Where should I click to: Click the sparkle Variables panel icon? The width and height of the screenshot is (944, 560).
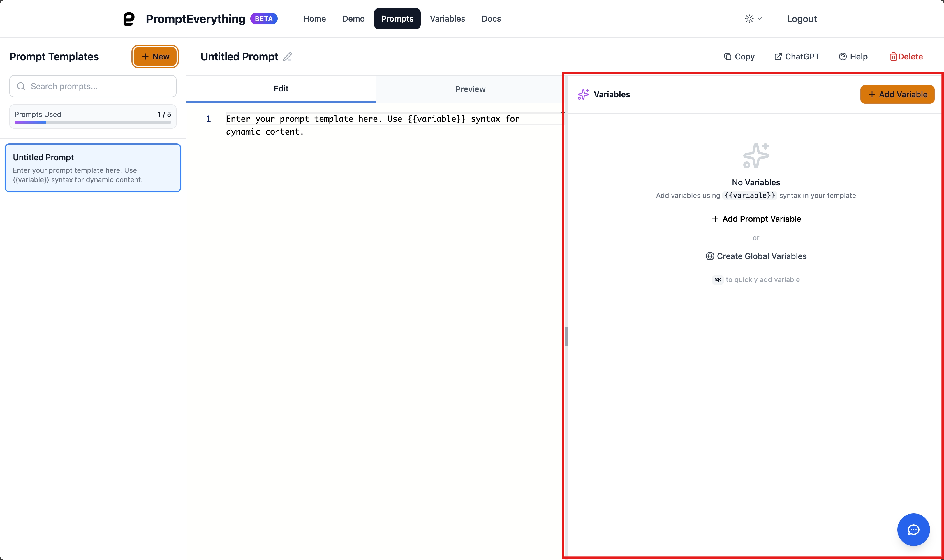[x=583, y=94]
